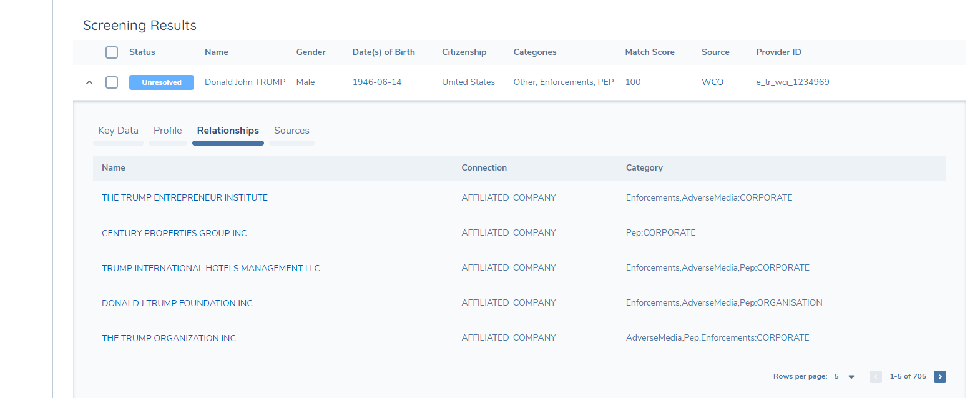Click the Status column header
Screen dimensions: 980x398
point(142,52)
